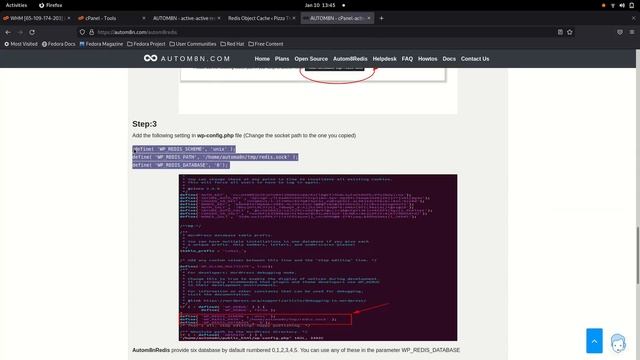
Task: Close the Redis Object Cache tab
Action: (x=294, y=18)
